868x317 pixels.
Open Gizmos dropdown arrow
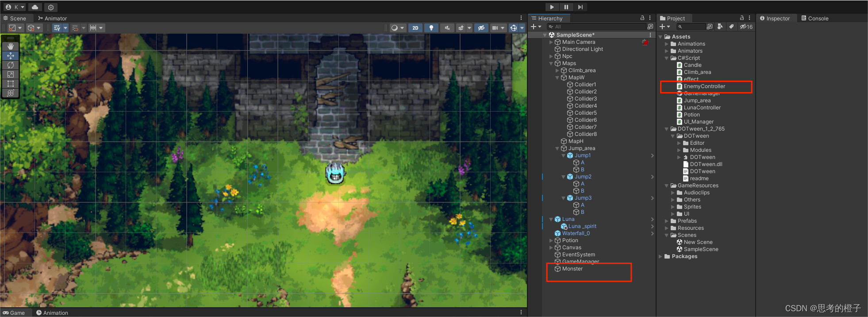tap(522, 28)
